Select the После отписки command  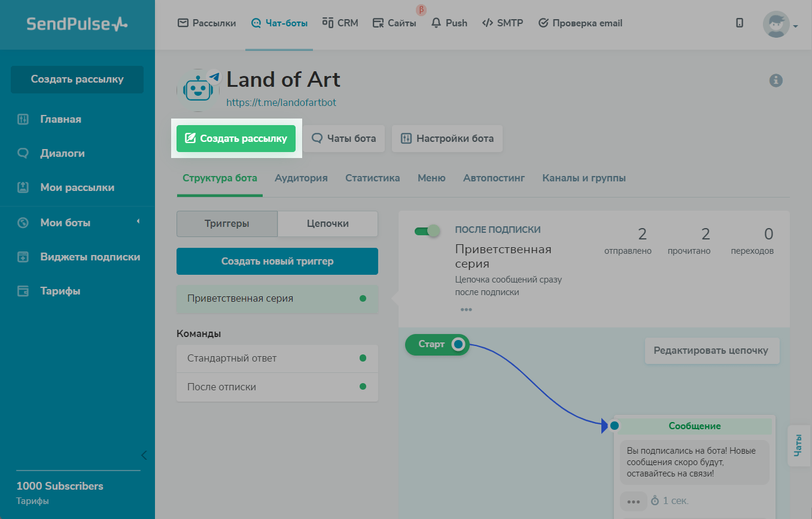pyautogui.click(x=277, y=387)
